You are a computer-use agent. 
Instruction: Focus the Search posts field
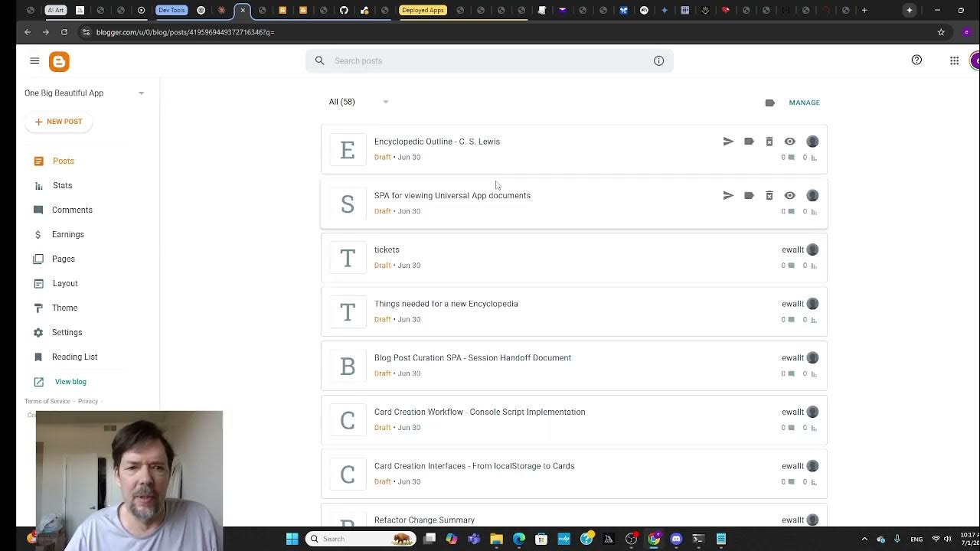click(x=489, y=61)
